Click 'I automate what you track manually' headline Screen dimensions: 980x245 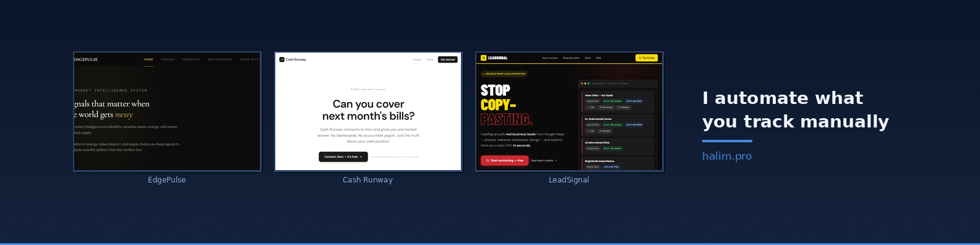tap(796, 110)
